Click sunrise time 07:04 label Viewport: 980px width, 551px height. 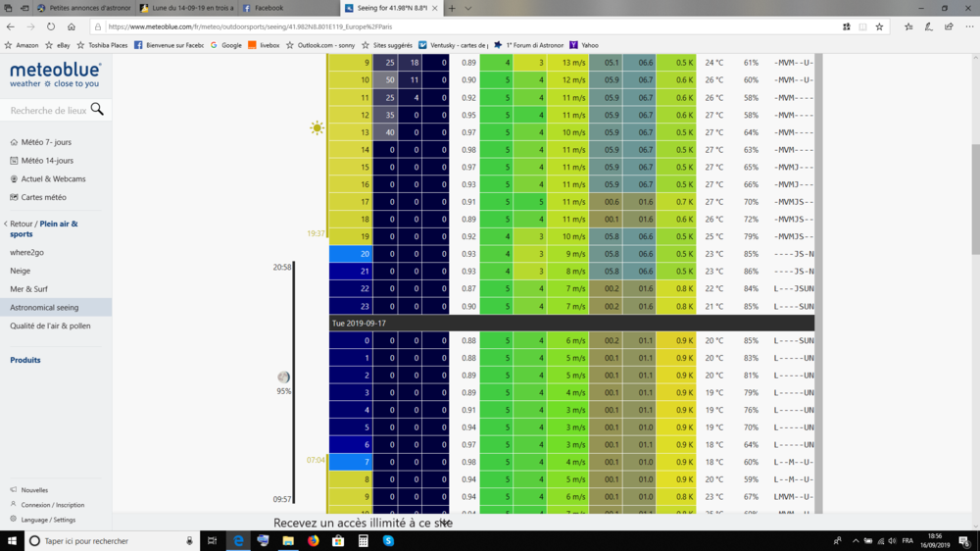coord(316,460)
